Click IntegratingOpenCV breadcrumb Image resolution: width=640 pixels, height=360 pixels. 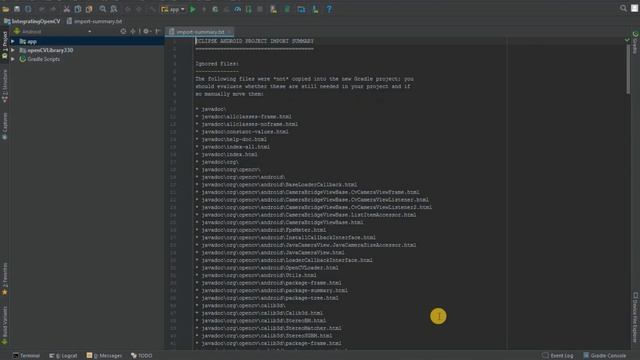32,21
